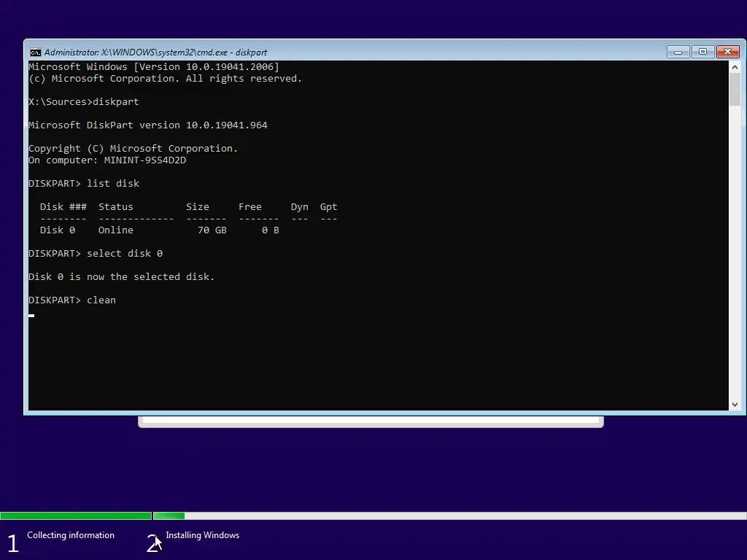
Task: Click the 'Dyn' column header
Action: (x=300, y=206)
